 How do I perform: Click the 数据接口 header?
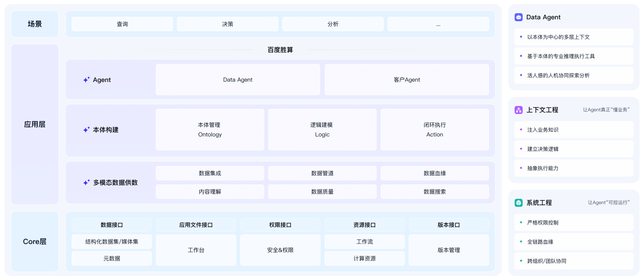[x=112, y=225]
